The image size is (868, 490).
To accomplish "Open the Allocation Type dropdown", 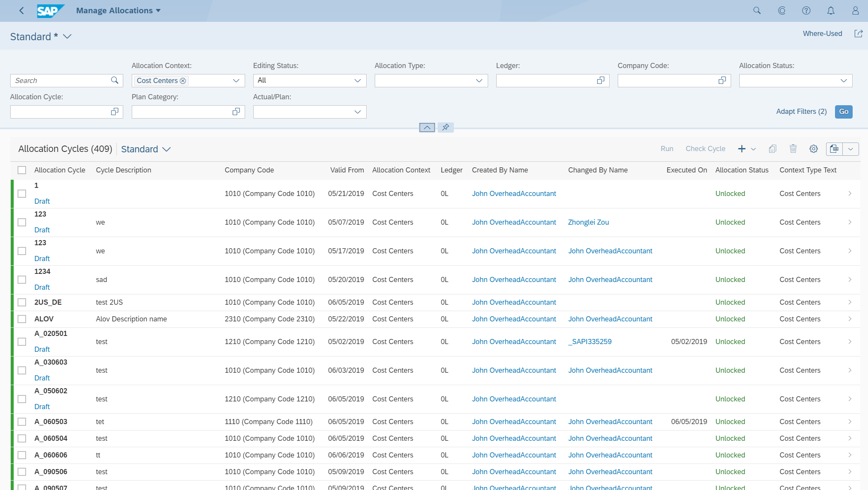I will coord(479,80).
